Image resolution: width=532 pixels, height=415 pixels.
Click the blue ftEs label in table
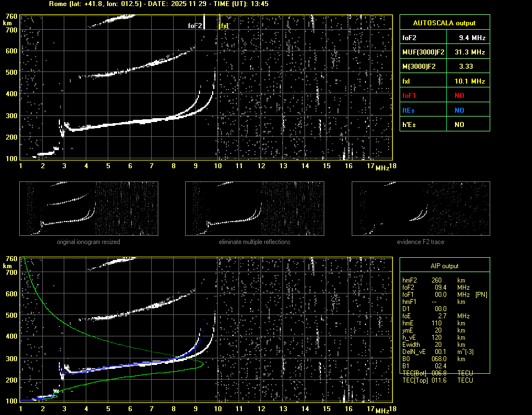(409, 110)
